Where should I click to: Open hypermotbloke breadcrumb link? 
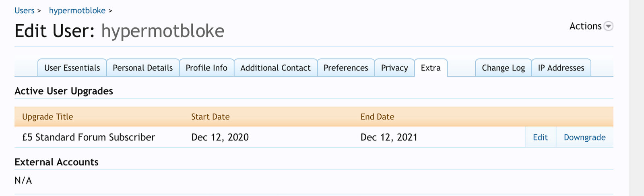[77, 10]
